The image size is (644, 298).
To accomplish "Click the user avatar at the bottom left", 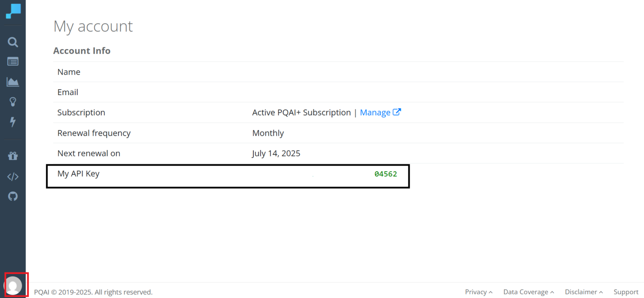I will [x=14, y=286].
